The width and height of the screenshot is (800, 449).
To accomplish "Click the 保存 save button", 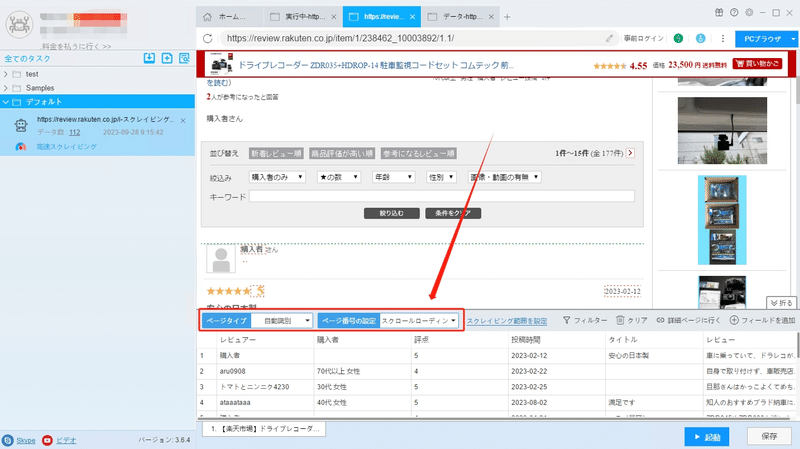I will [x=769, y=436].
